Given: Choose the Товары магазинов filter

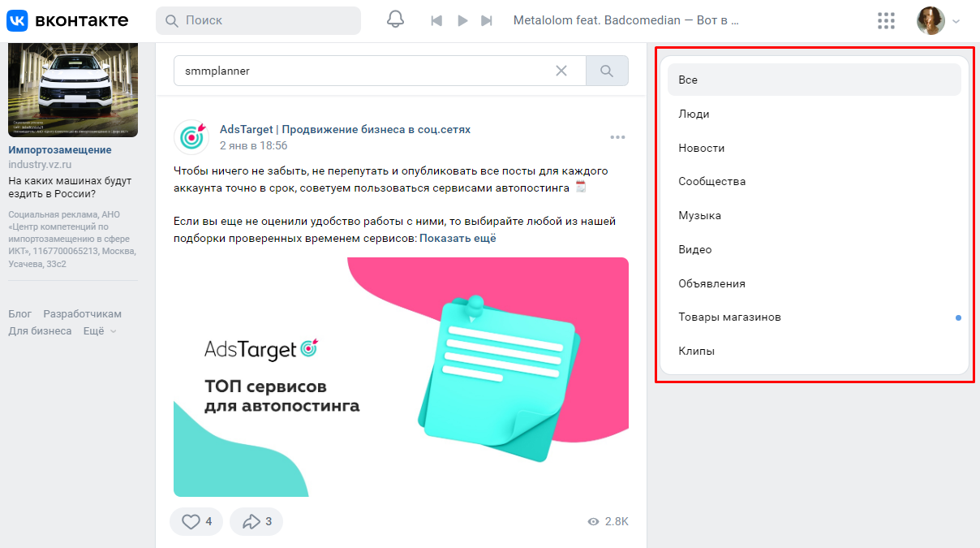Looking at the screenshot, I should pyautogui.click(x=729, y=317).
